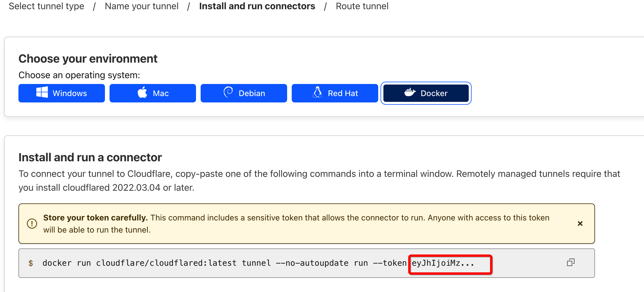644x292 pixels.
Task: Click the dollar prompt symbol
Action: (31, 263)
